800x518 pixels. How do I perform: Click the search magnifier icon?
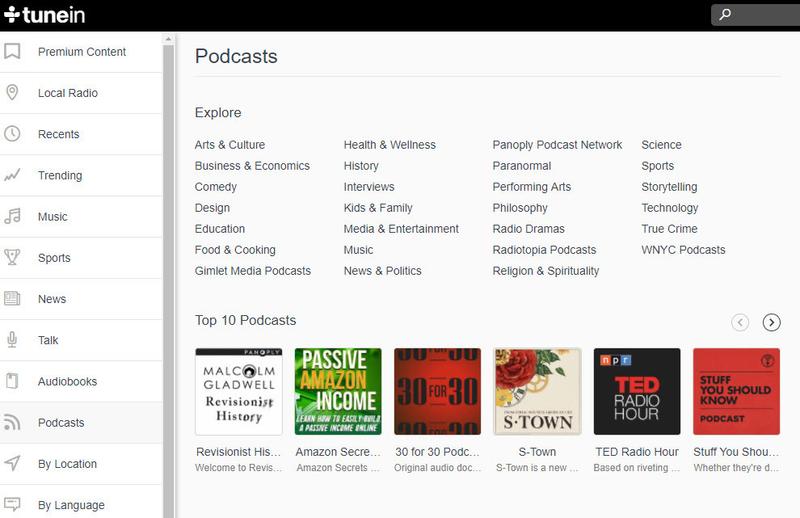725,14
